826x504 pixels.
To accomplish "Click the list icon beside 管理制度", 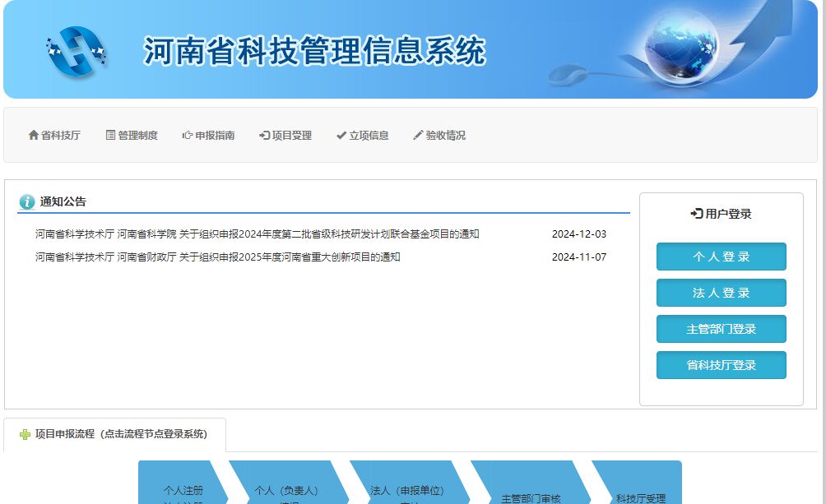I will (110, 135).
